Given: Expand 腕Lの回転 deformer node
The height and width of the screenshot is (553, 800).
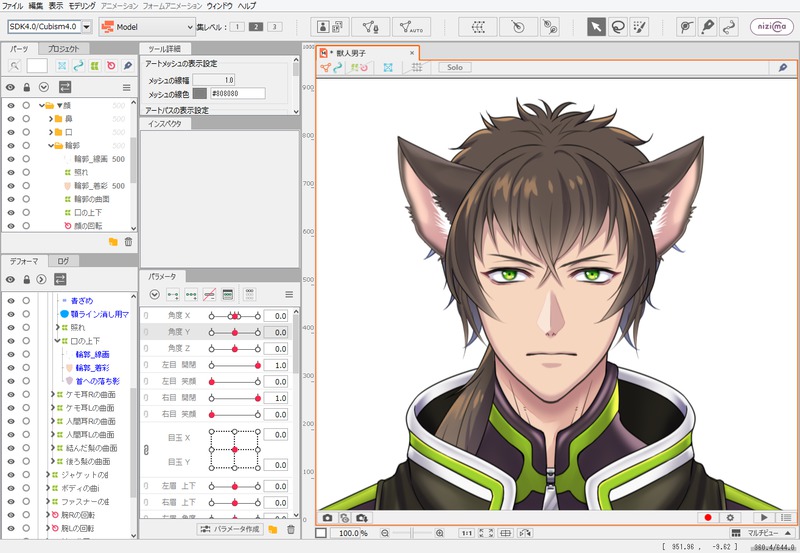Looking at the screenshot, I should tap(48, 529).
